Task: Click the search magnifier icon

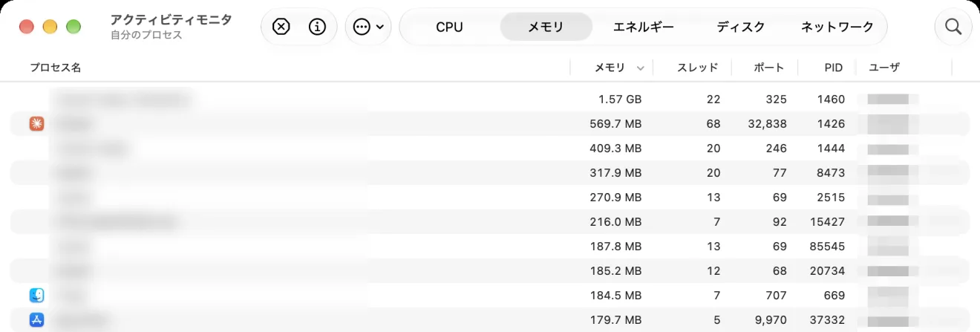Action: [x=953, y=27]
